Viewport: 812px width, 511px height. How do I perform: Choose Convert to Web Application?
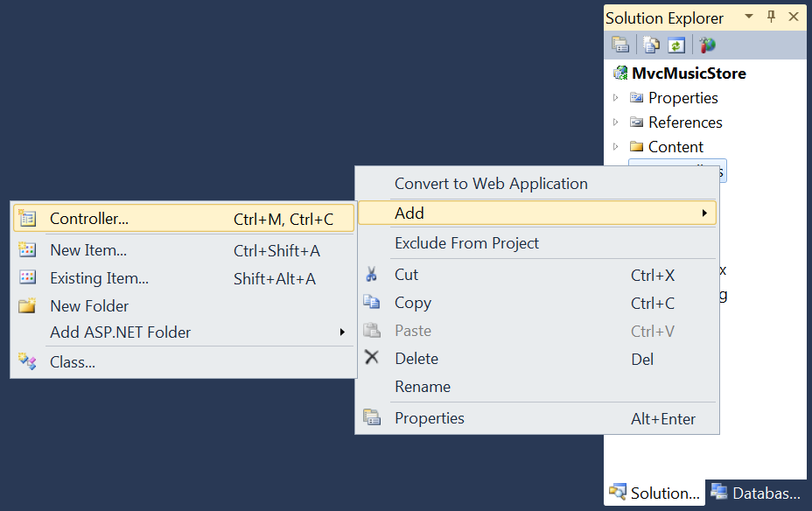coord(491,184)
